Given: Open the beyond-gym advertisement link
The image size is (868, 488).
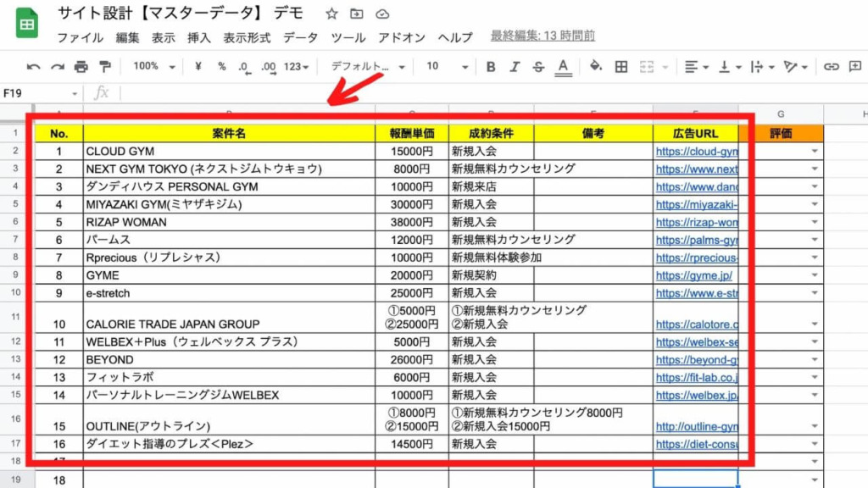Looking at the screenshot, I should click(697, 359).
